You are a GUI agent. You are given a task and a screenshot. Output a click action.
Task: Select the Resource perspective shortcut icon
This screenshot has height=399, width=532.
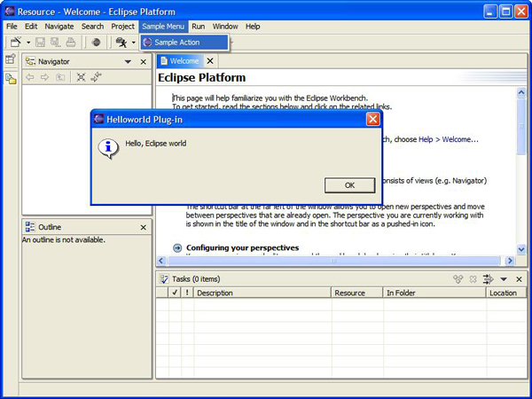pyautogui.click(x=11, y=79)
